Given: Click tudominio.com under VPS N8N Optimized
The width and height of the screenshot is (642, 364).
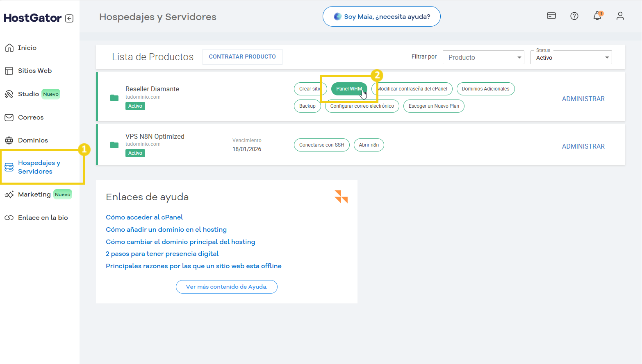Looking at the screenshot, I should 143,144.
